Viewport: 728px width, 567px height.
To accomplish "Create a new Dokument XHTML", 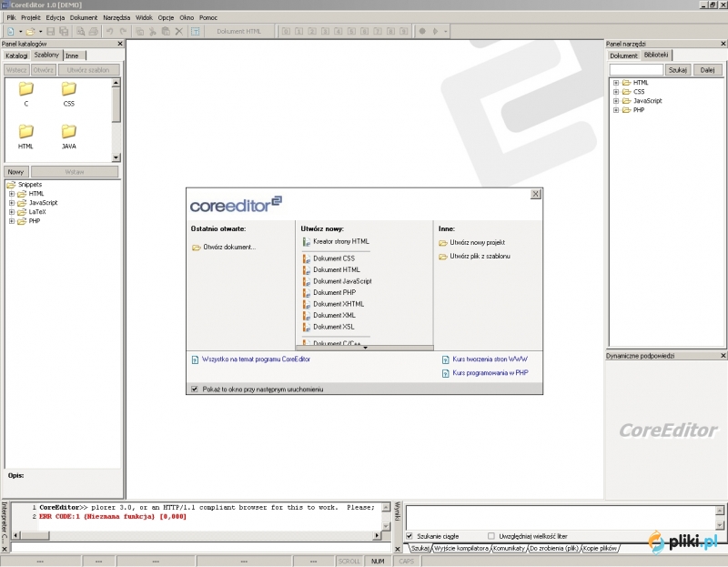I will click(x=333, y=304).
